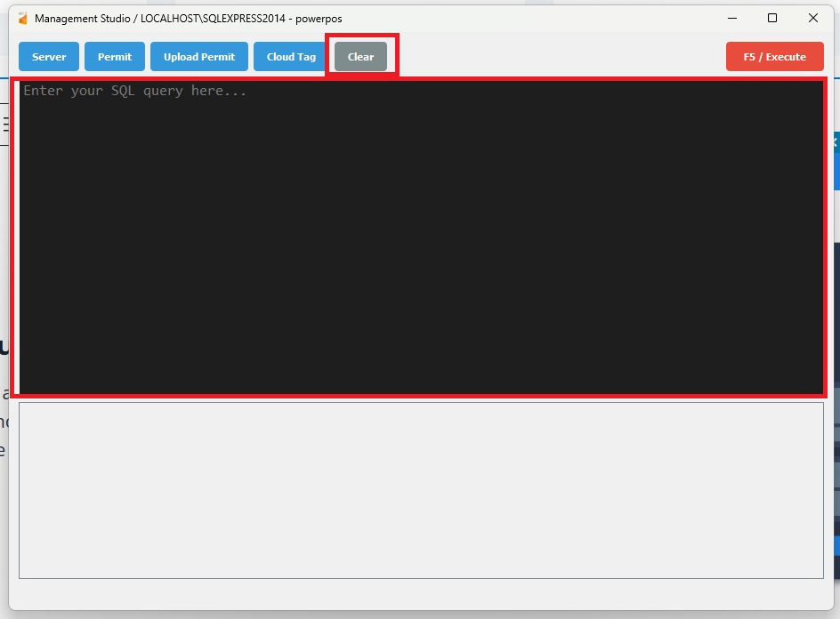
Task: Click the "Enter your SQL query here..." placeholder
Action: tap(134, 91)
